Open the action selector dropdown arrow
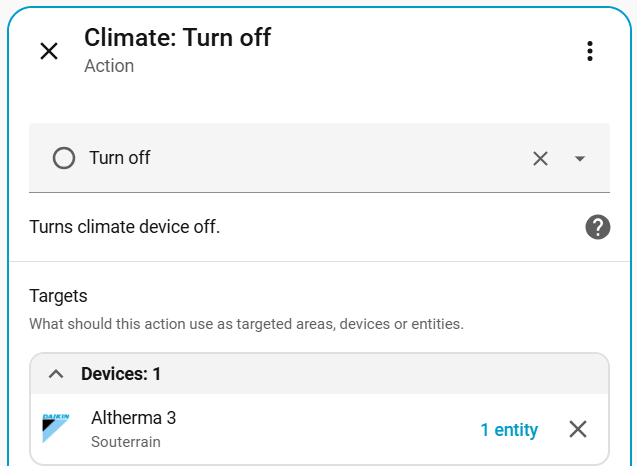The width and height of the screenshot is (637, 466). tap(579, 158)
